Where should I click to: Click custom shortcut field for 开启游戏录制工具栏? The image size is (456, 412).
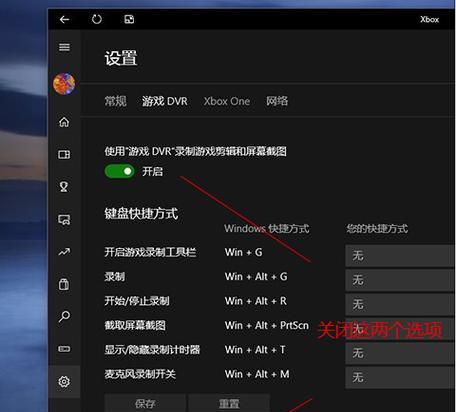pos(400,256)
